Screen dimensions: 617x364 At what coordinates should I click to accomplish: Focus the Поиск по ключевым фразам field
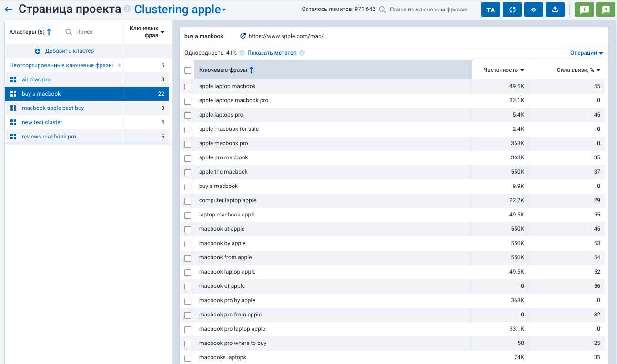pos(428,10)
